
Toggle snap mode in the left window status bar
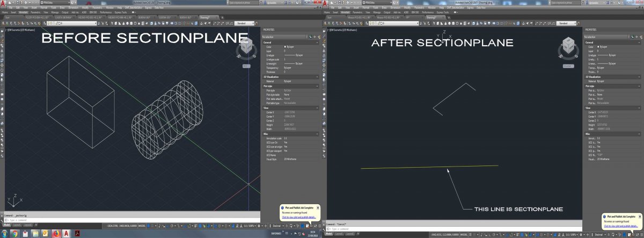(x=152, y=226)
